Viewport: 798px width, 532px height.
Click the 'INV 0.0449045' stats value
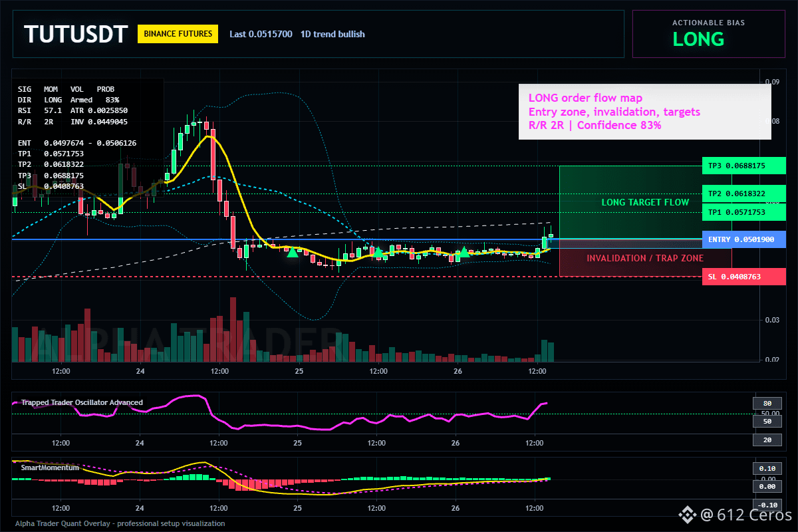click(x=99, y=121)
